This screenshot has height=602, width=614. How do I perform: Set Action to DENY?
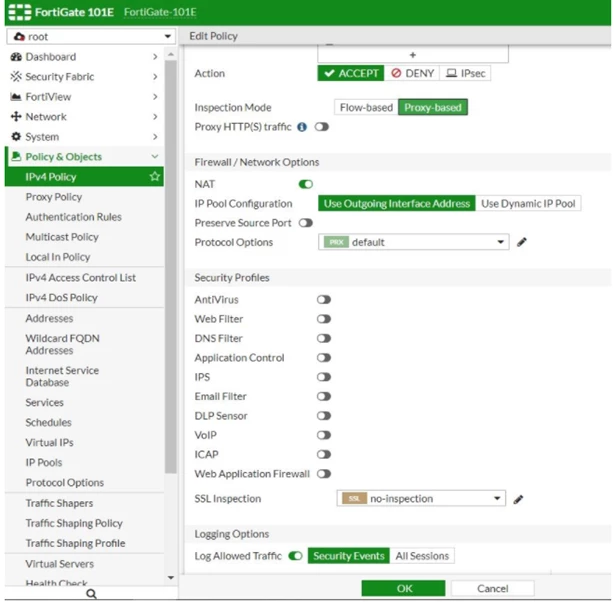pos(412,73)
